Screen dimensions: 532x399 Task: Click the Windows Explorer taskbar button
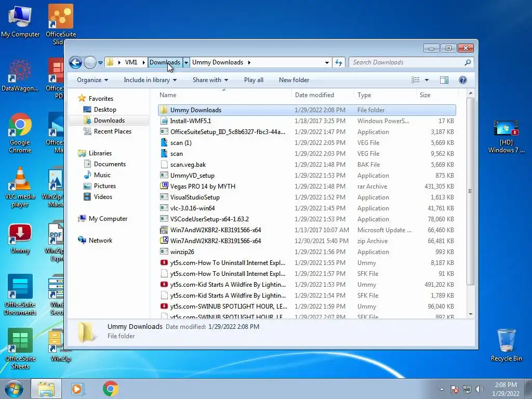pos(46,389)
